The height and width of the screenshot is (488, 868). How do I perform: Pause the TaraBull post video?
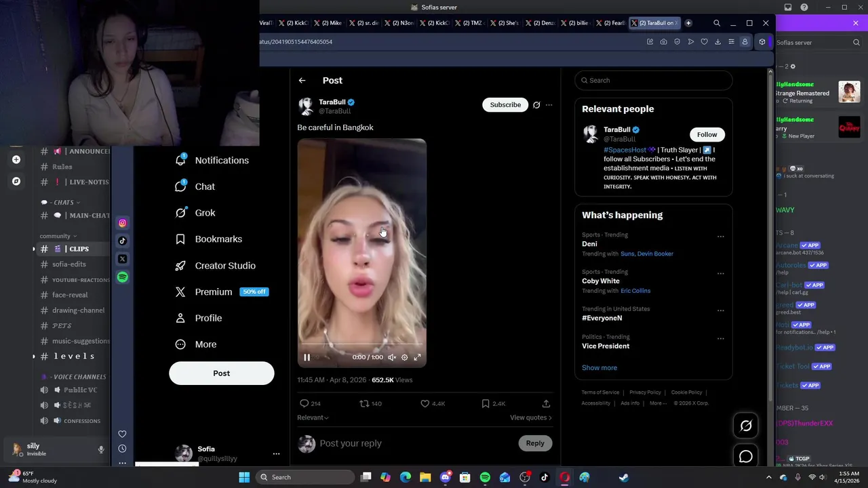[x=307, y=357]
